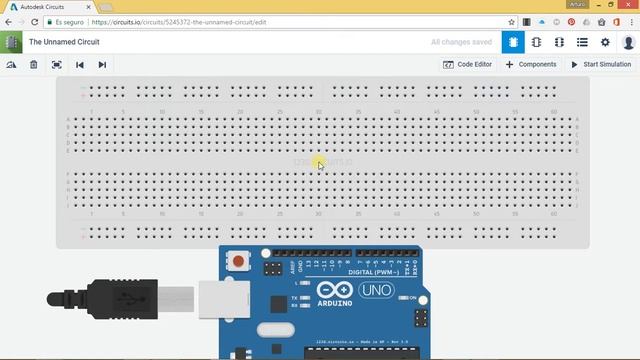The image size is (640, 360).
Task: Open circuit settings gear icon
Action: (x=605, y=42)
